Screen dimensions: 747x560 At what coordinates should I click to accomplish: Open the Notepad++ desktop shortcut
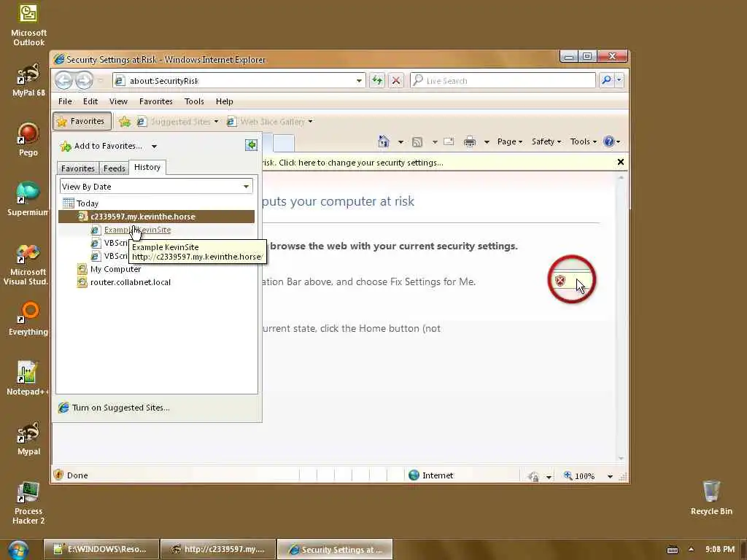click(x=27, y=378)
